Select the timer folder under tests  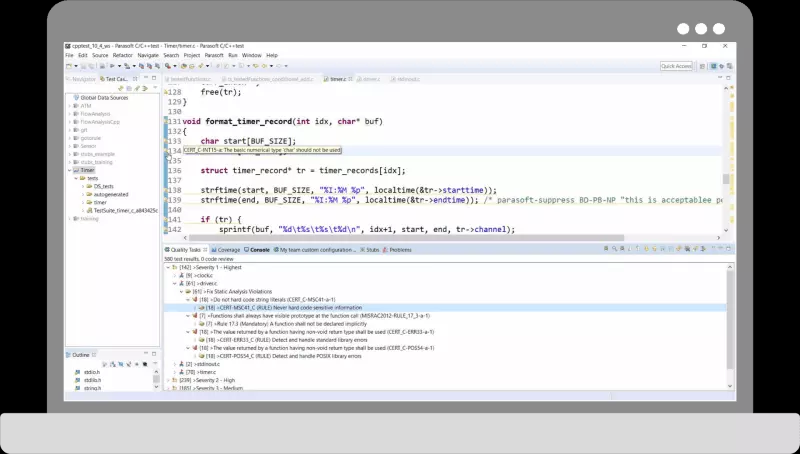(x=100, y=203)
